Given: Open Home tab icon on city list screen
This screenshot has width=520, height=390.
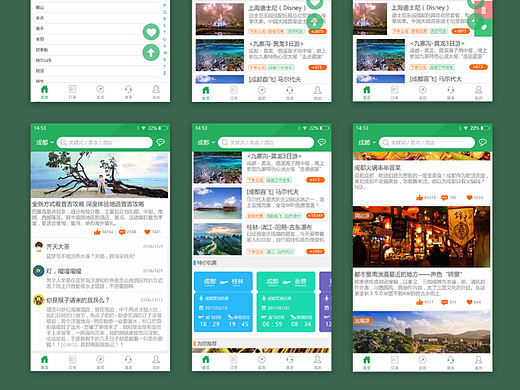Looking at the screenshot, I should coord(44,89).
